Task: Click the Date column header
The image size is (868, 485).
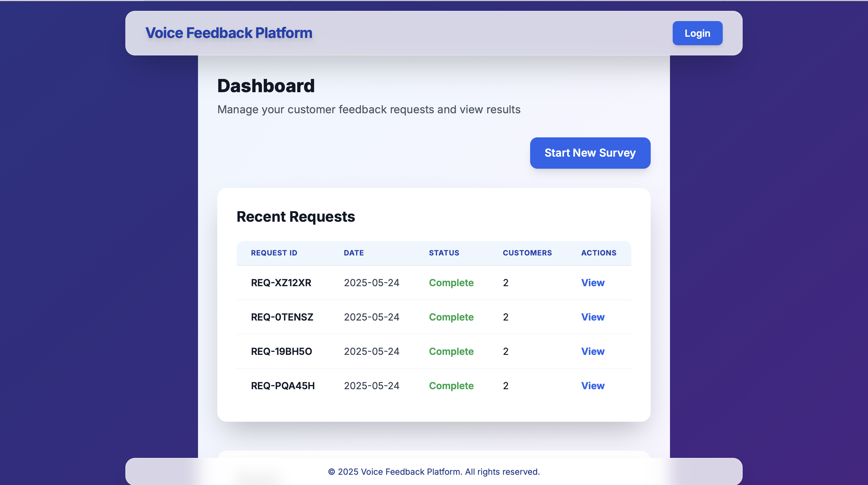Action: [x=354, y=253]
